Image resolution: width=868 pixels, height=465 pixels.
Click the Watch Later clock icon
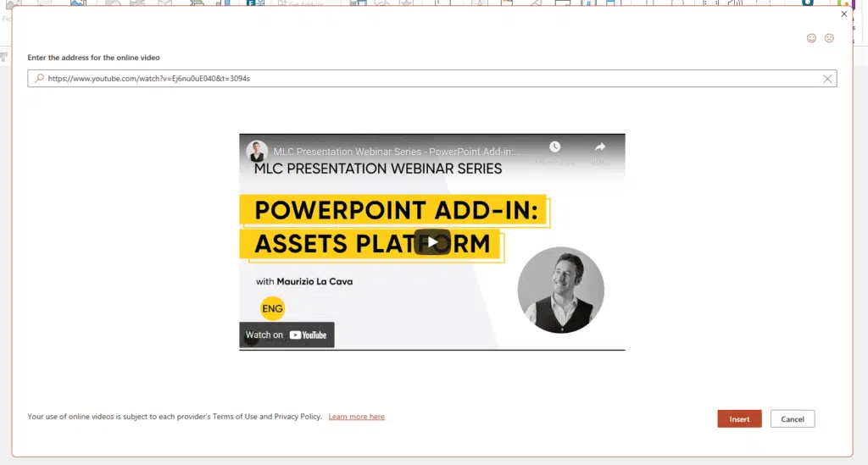tap(554, 147)
